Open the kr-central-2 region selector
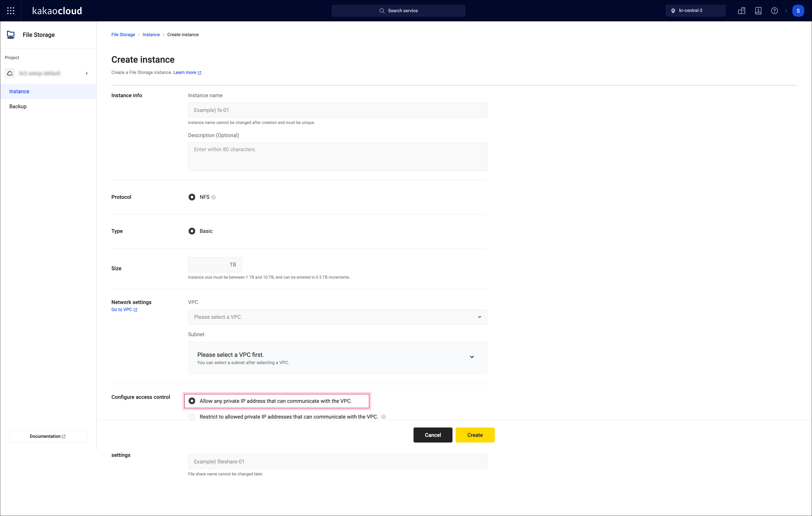This screenshot has width=812, height=516. coord(696,11)
